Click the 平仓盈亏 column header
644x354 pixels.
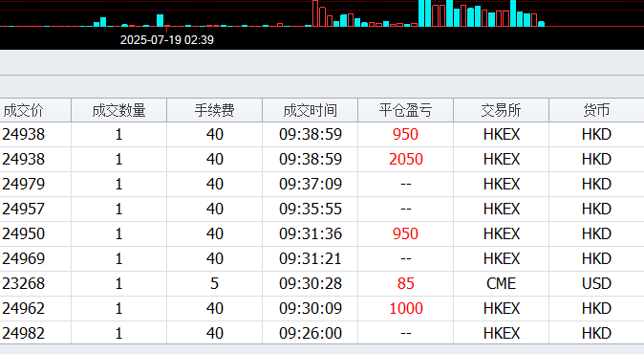pyautogui.click(x=405, y=110)
